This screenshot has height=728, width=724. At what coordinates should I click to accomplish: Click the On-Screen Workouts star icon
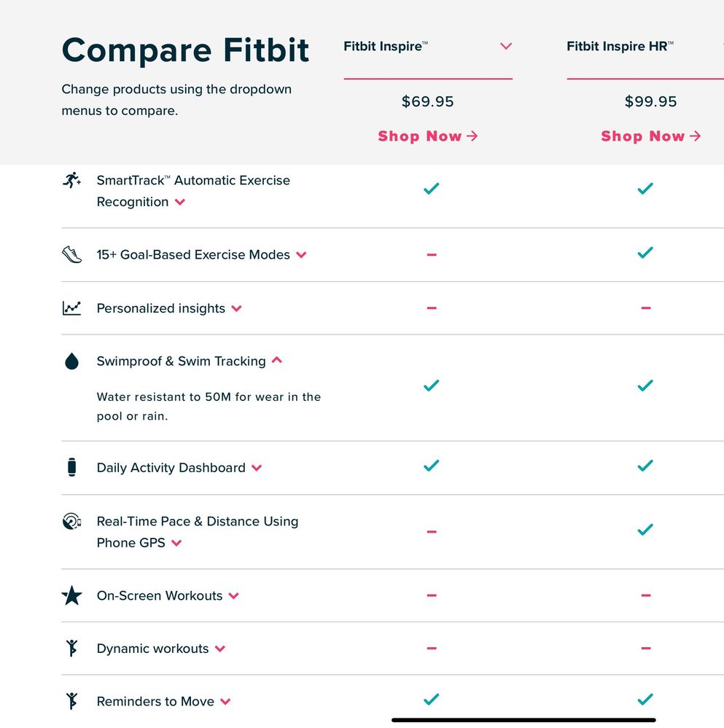[71, 595]
